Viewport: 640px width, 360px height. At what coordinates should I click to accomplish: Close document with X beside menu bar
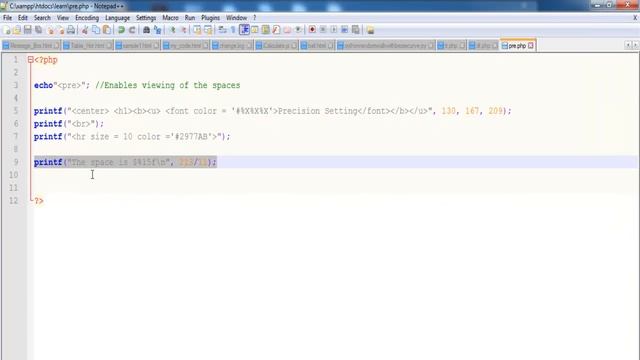click(635, 18)
